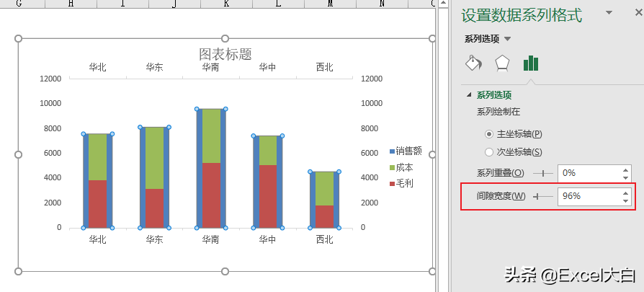This screenshot has width=644, height=292.
Task: Click the red 毛利 bar for 华南
Action: [211, 195]
